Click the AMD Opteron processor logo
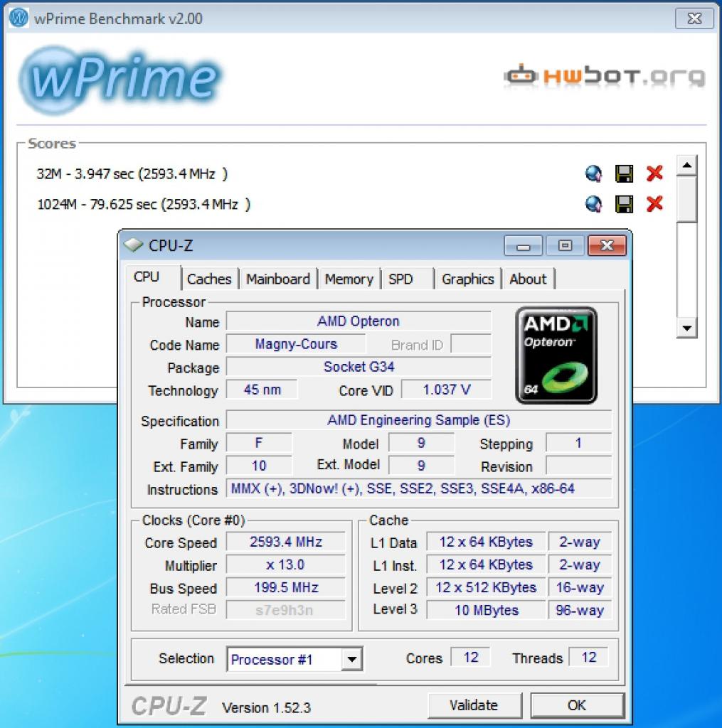Image resolution: width=722 pixels, height=728 pixels. pos(556,355)
